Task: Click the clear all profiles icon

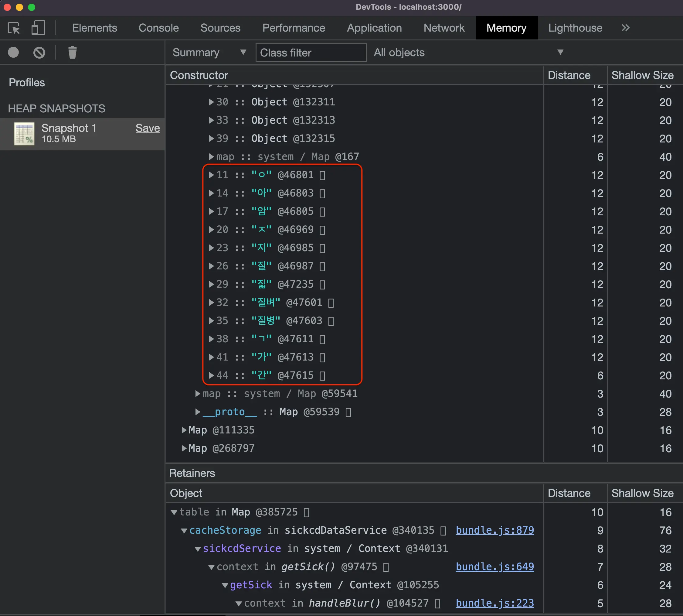Action: pos(39,53)
